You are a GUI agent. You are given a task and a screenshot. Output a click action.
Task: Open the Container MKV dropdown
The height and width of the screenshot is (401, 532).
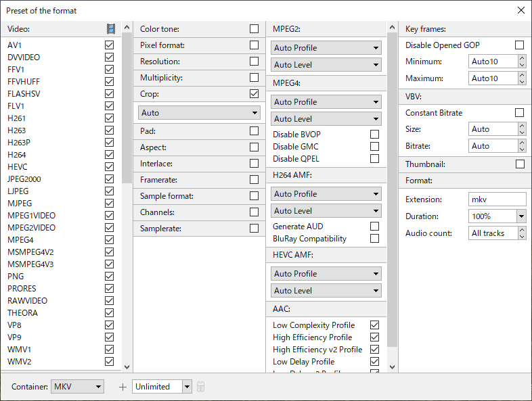point(77,386)
